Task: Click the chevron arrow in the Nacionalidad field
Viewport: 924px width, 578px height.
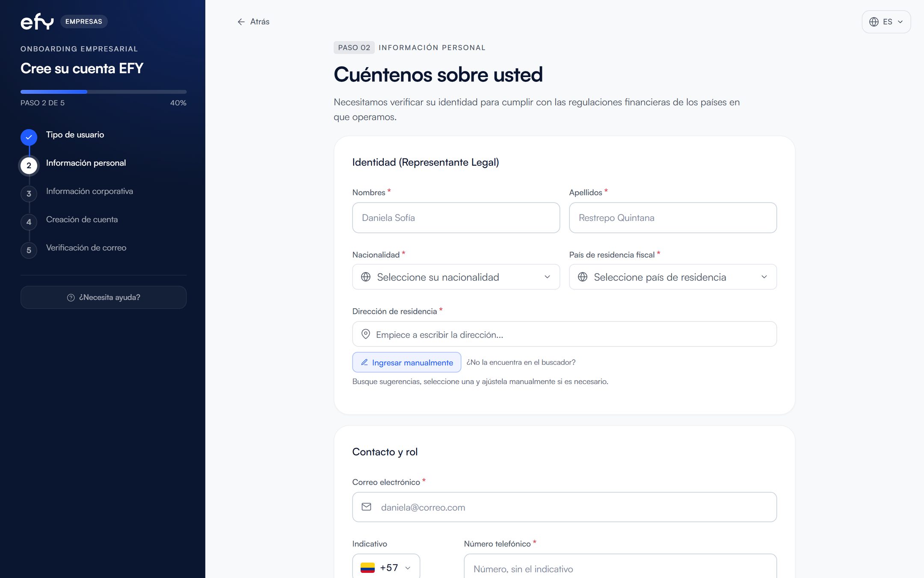Action: tap(547, 277)
